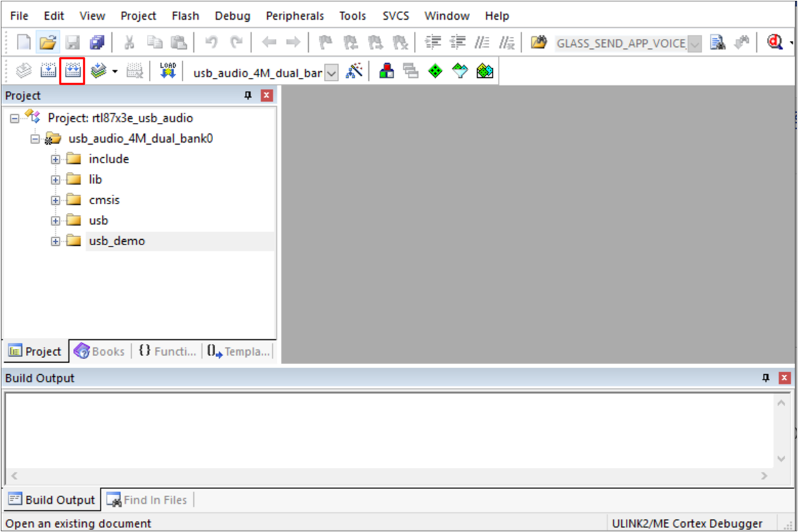
Task: Click the LOAD download icon
Action: 167,71
